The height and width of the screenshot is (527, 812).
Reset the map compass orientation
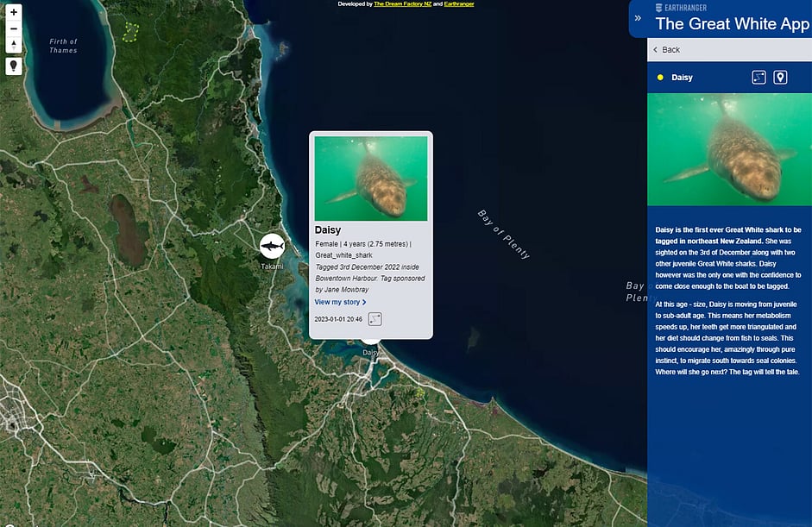click(14, 44)
